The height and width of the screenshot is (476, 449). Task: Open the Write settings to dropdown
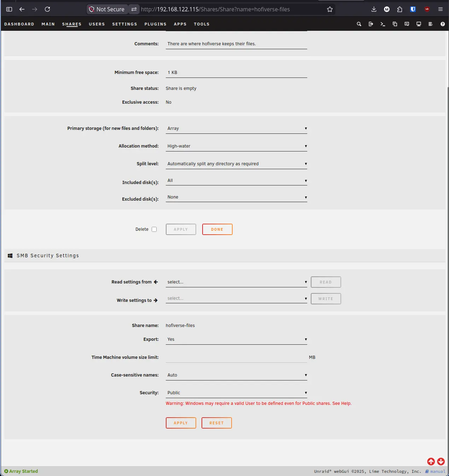[x=237, y=298]
